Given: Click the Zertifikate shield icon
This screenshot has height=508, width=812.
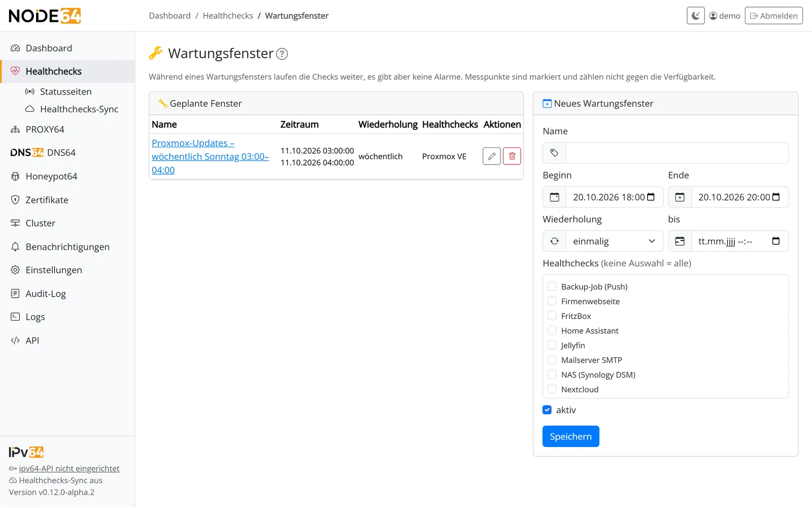Looking at the screenshot, I should coord(15,200).
